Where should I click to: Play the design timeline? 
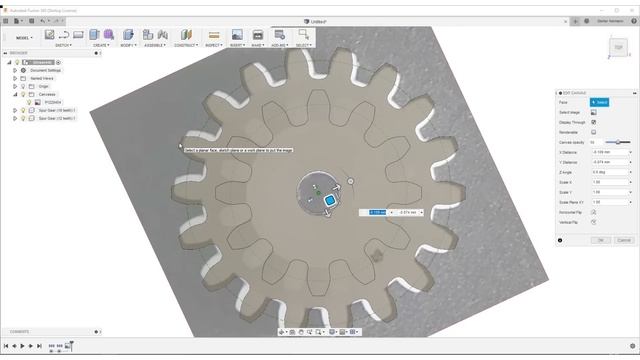point(22,346)
